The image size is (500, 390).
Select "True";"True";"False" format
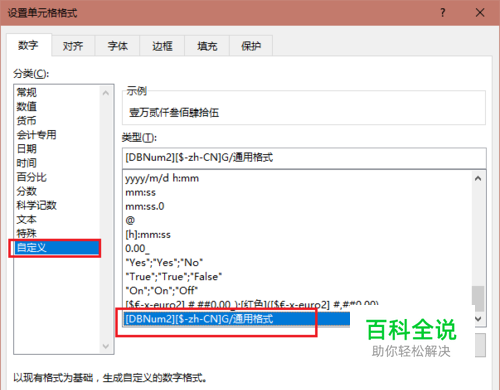pos(174,277)
